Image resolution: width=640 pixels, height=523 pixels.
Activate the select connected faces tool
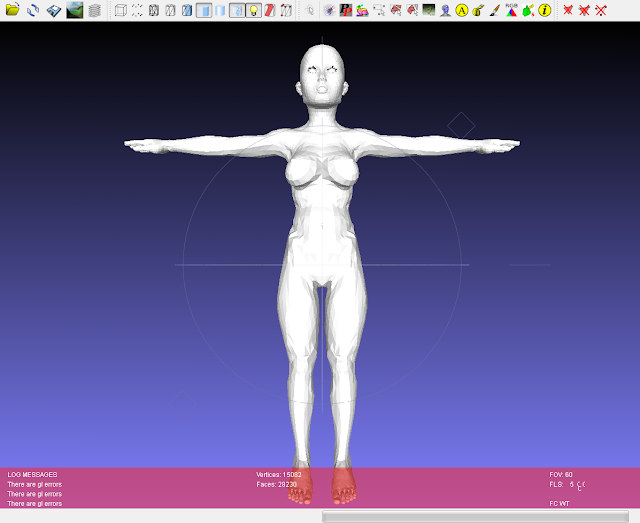coord(412,10)
